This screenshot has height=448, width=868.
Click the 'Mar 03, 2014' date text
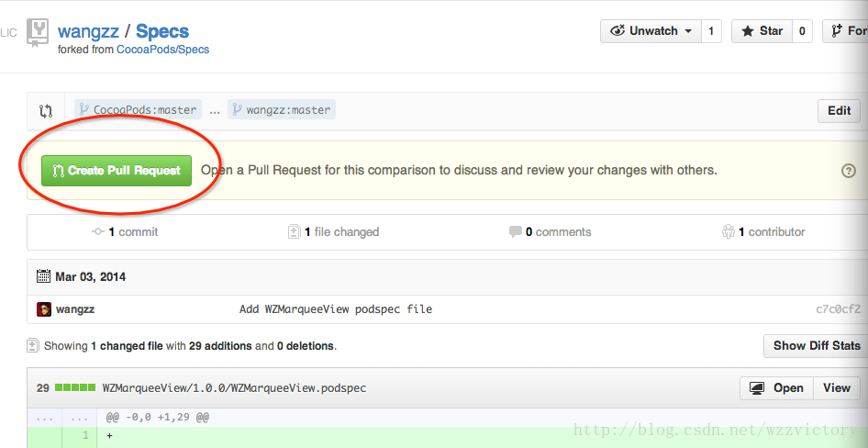tap(90, 276)
